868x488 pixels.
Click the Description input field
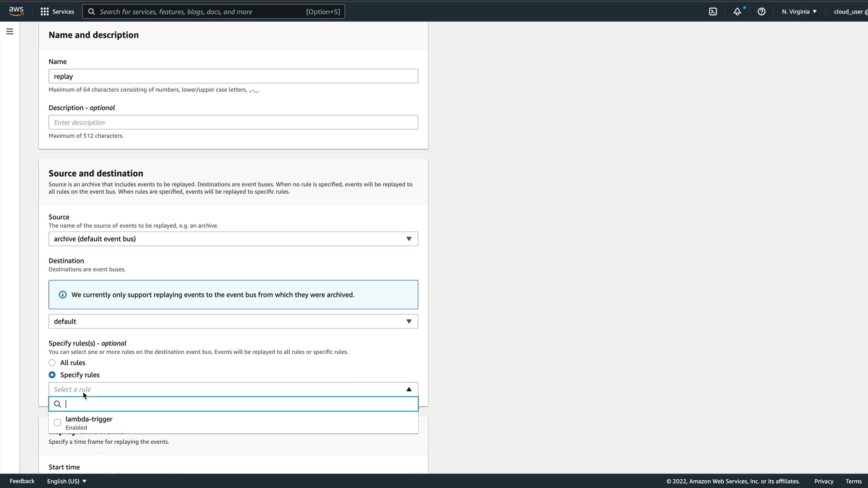tap(233, 122)
